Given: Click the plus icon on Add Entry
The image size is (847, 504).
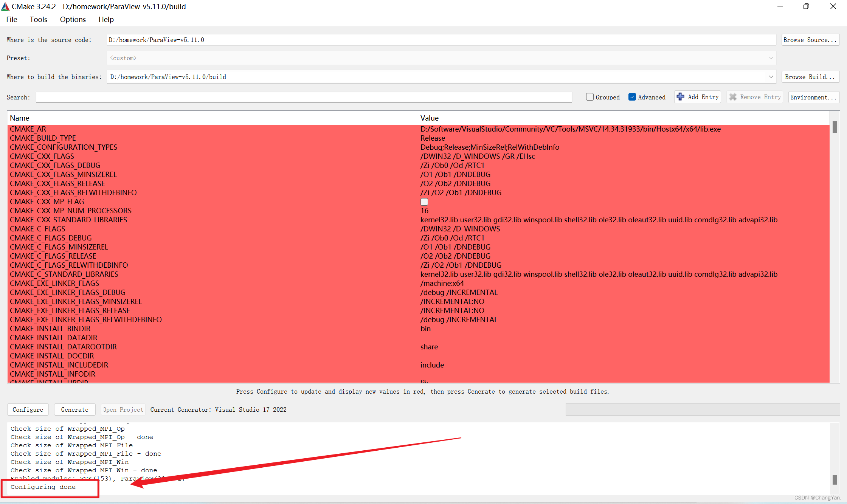Looking at the screenshot, I should coord(680,97).
